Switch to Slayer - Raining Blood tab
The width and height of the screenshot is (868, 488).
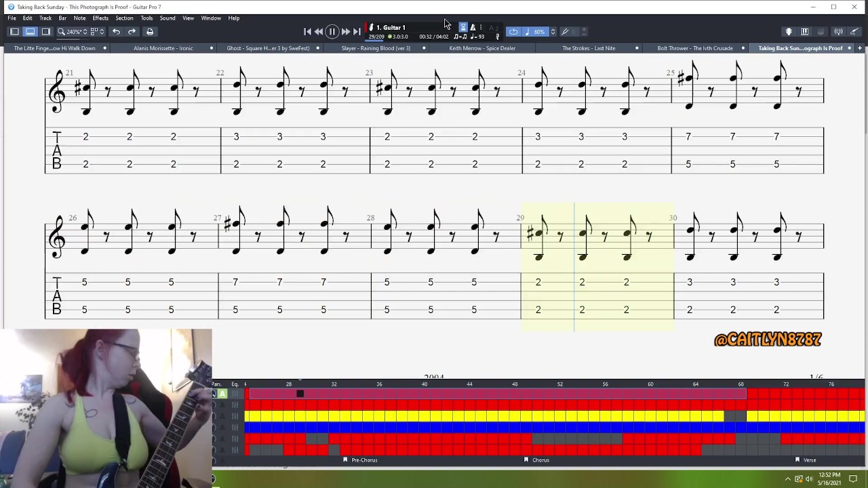click(x=376, y=48)
